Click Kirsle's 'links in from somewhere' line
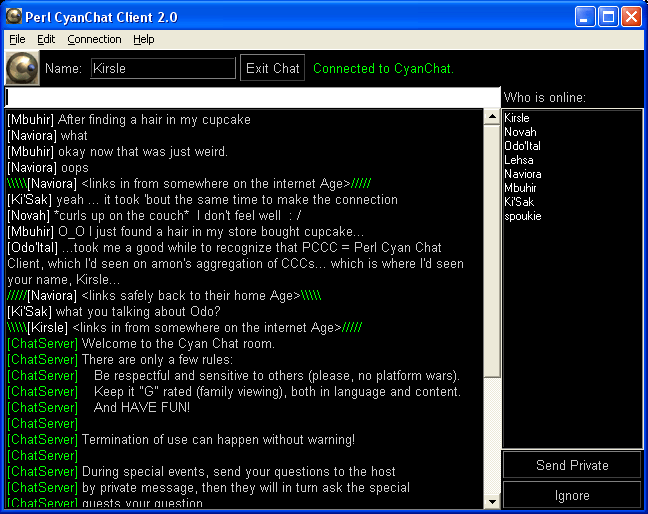Screen dimensions: 648x514 coord(185,328)
